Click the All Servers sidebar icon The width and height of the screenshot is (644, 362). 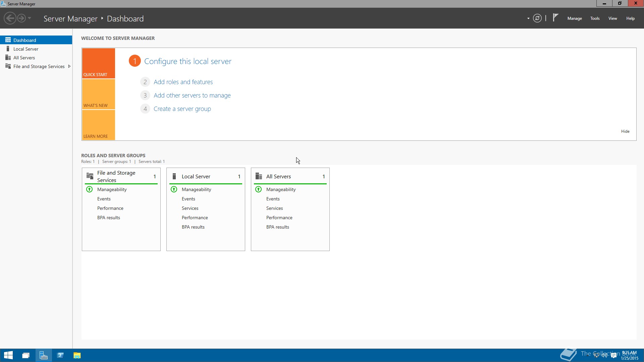[8, 57]
